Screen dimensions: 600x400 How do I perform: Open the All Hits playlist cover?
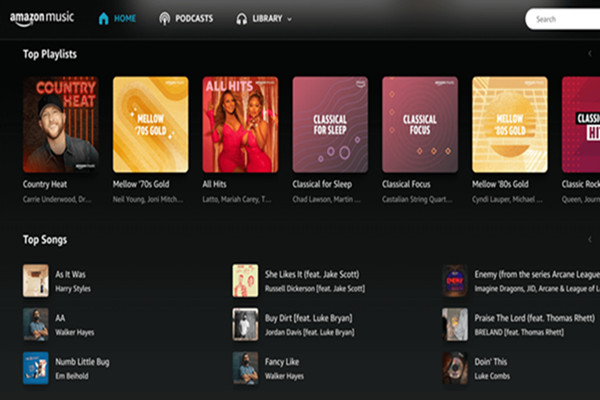(x=240, y=124)
